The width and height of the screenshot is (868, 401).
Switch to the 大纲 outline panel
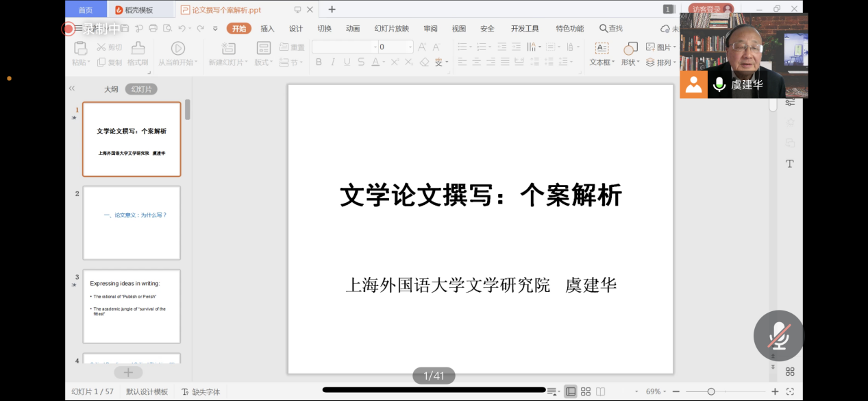point(111,89)
